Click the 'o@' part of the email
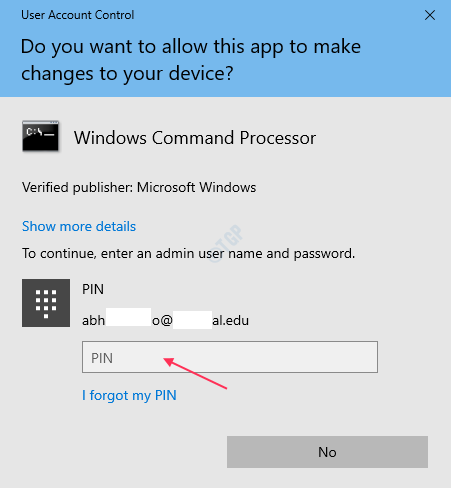Image resolution: width=451 pixels, height=488 pixels. tap(162, 321)
